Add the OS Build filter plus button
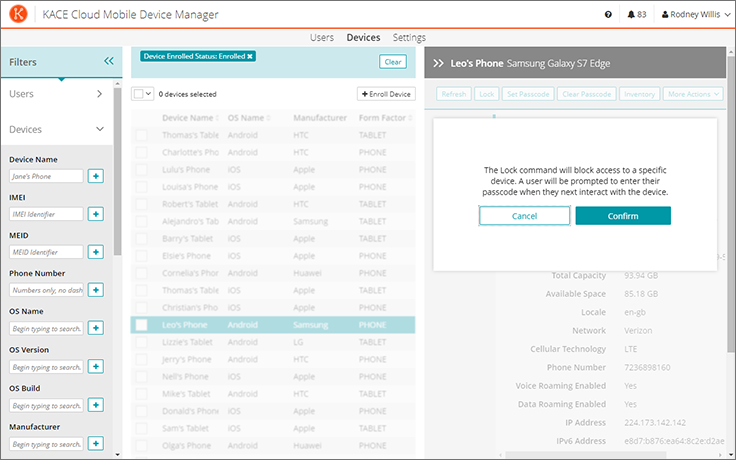Image resolution: width=736 pixels, height=460 pixels. 96,405
